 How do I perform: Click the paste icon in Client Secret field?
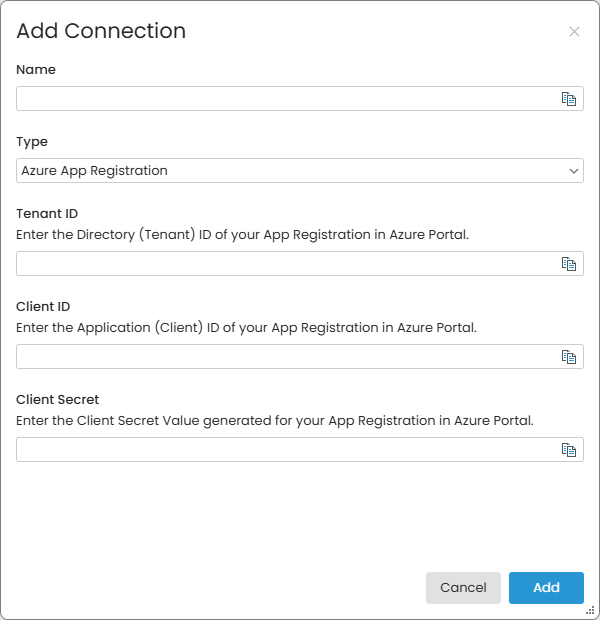coord(568,450)
